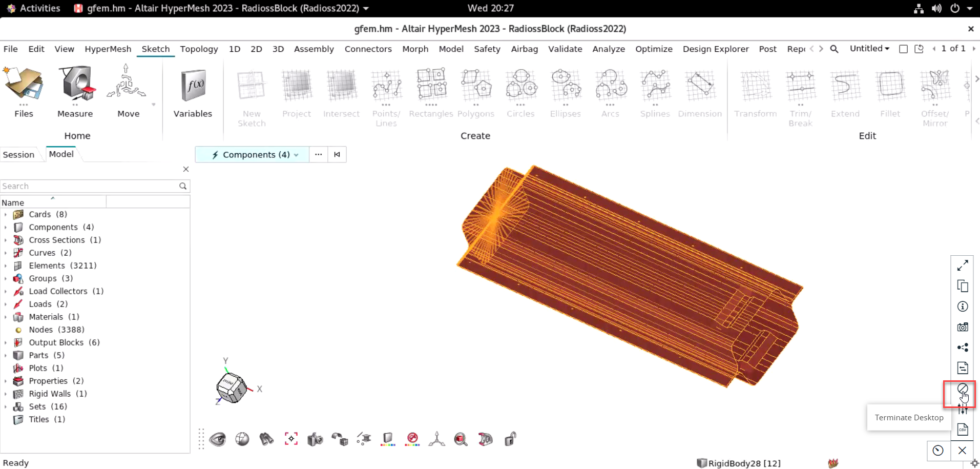Expand the Sets (16) tree node
Viewport: 980px width, 469px height.
click(6, 406)
